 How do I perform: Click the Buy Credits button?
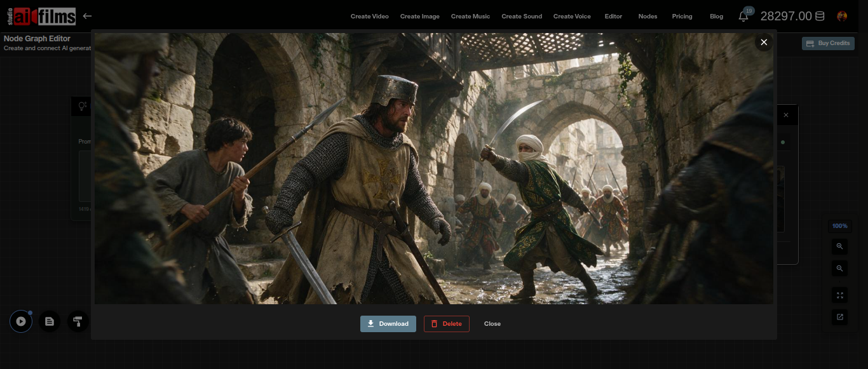828,43
